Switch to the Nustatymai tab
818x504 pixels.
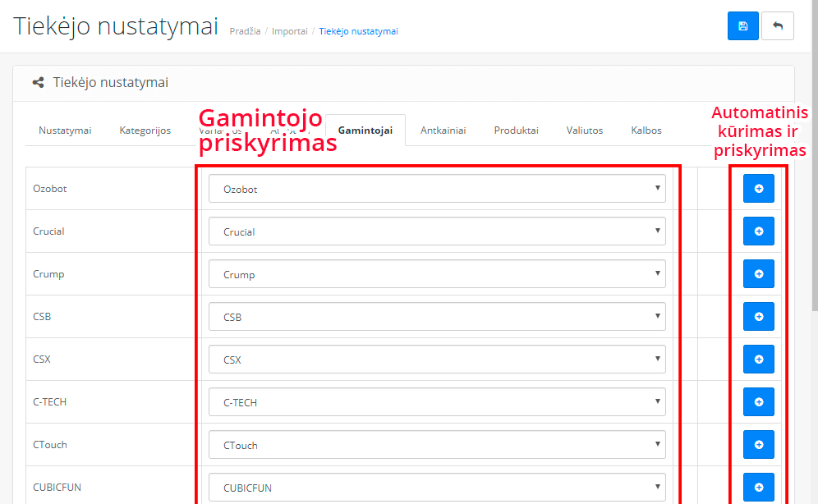pos(65,131)
